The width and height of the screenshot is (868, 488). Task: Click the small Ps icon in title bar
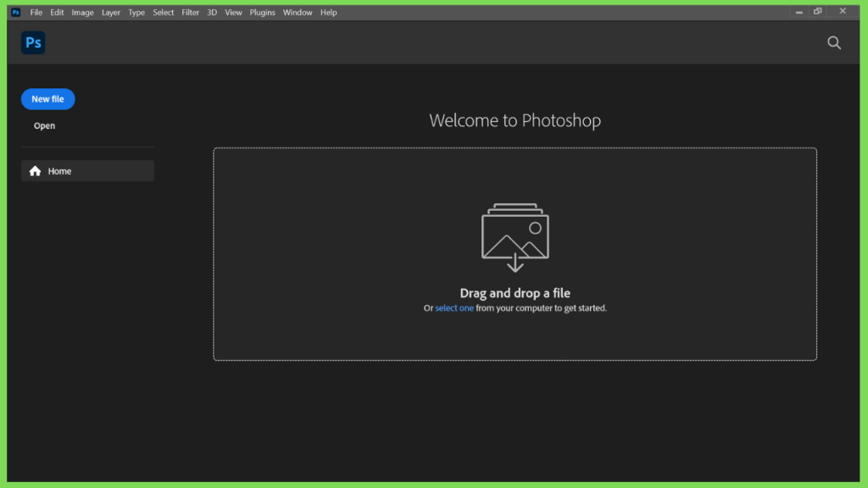(16, 12)
